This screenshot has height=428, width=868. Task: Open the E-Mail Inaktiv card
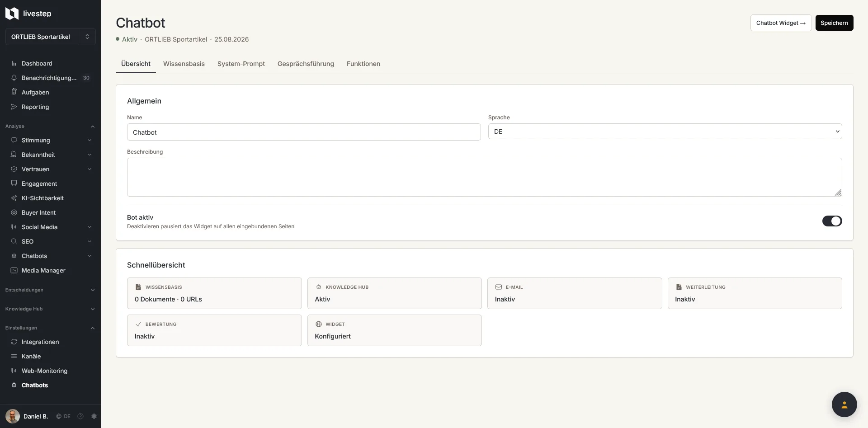pyautogui.click(x=575, y=293)
